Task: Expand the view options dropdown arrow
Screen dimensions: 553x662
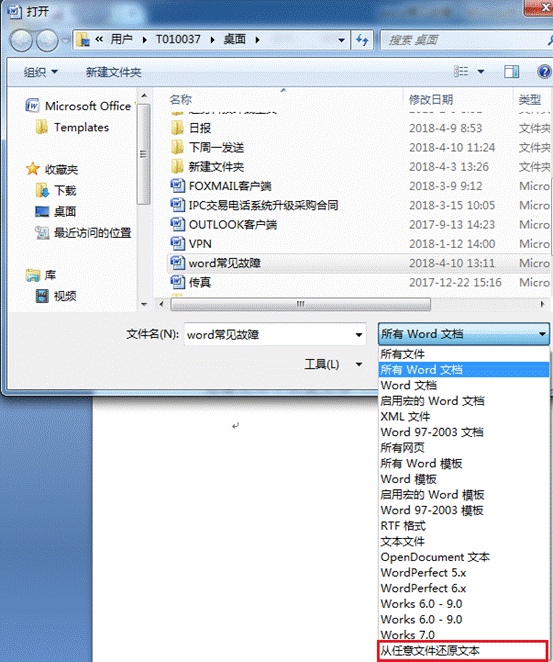Action: (481, 72)
